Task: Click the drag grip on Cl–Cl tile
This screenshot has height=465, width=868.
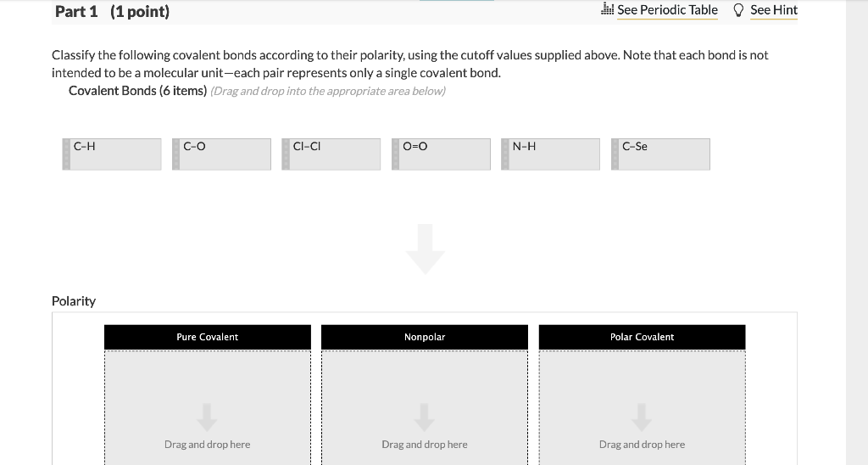Action: (286, 154)
